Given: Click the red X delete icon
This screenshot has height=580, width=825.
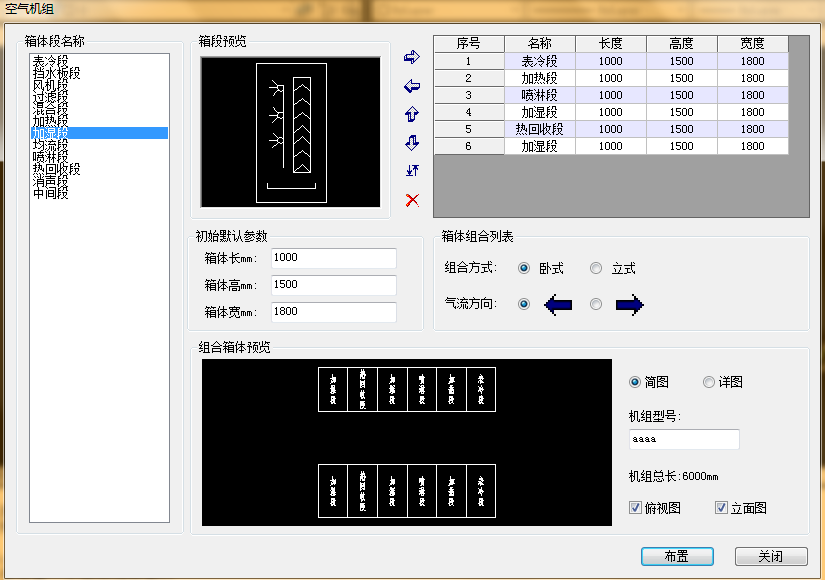Looking at the screenshot, I should (x=411, y=200).
